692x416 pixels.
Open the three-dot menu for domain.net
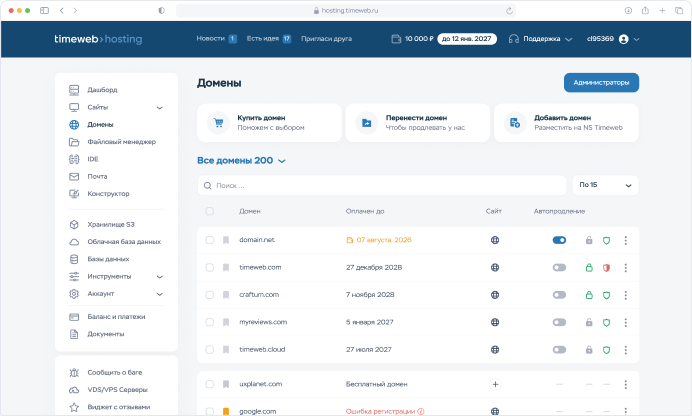tap(626, 240)
